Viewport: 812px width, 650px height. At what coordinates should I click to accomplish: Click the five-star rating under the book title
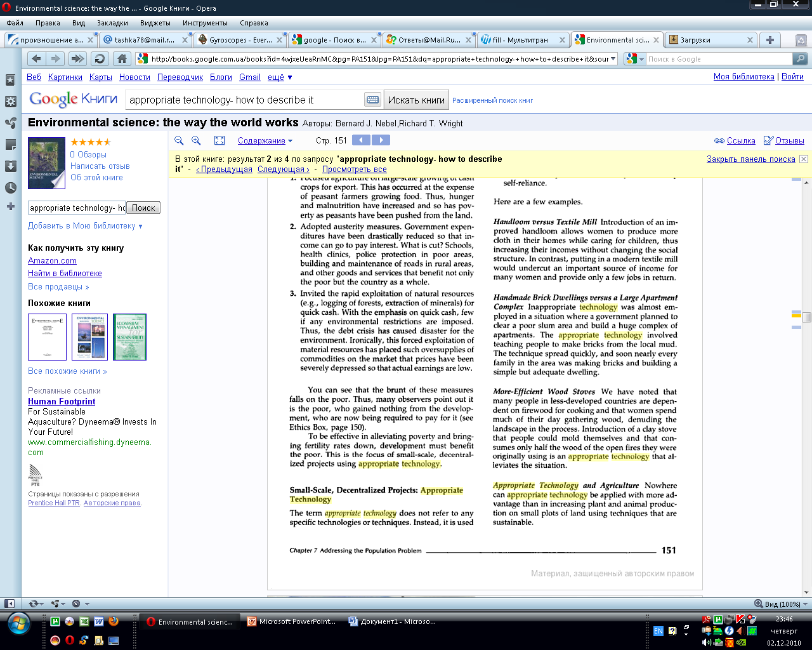[91, 142]
